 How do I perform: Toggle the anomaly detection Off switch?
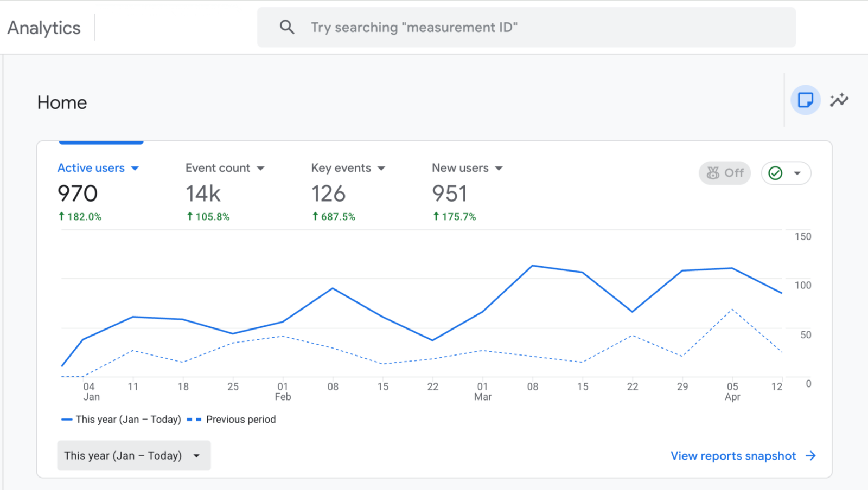click(x=725, y=173)
